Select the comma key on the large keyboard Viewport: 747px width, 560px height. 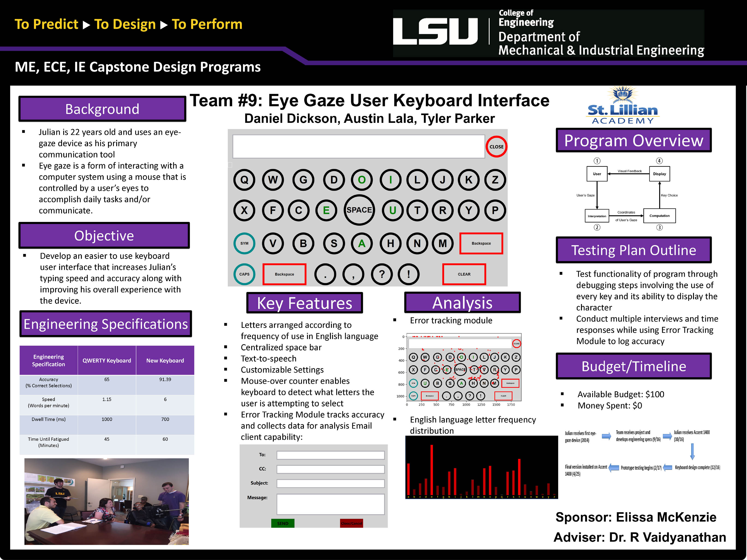353,274
